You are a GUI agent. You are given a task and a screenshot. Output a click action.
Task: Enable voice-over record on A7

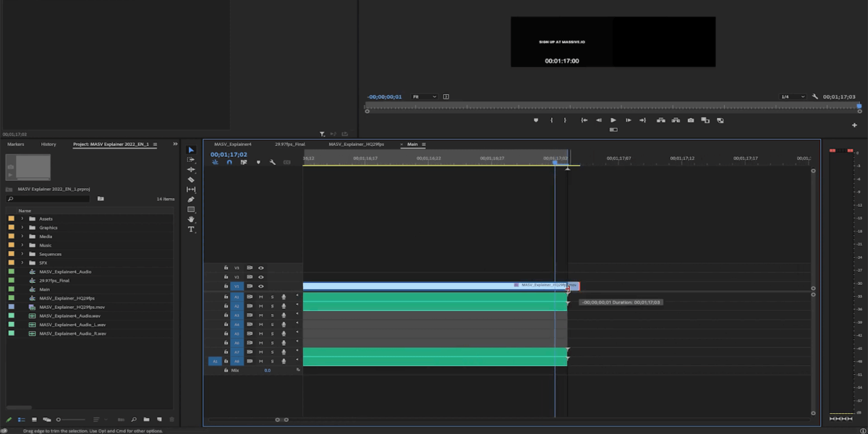(284, 352)
